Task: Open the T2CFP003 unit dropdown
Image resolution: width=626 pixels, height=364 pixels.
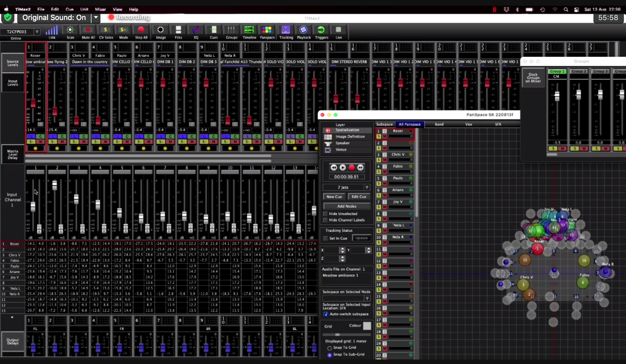Action: pyautogui.click(x=37, y=32)
